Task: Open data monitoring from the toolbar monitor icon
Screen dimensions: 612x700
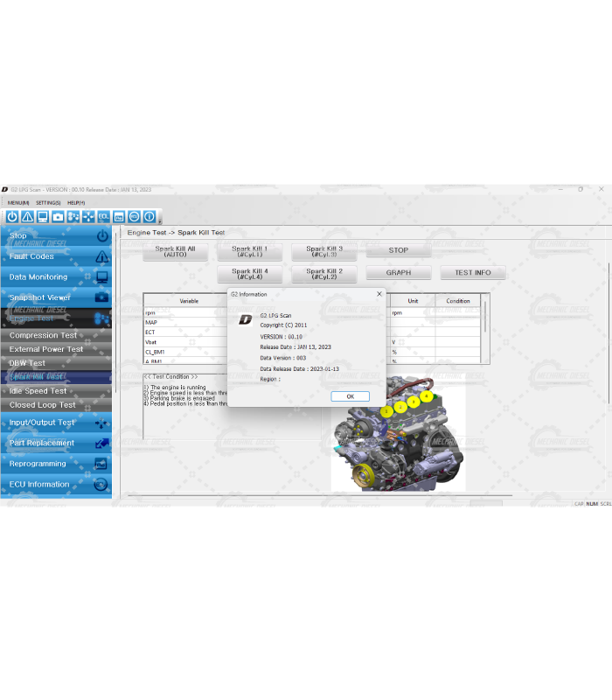Action: click(42, 216)
